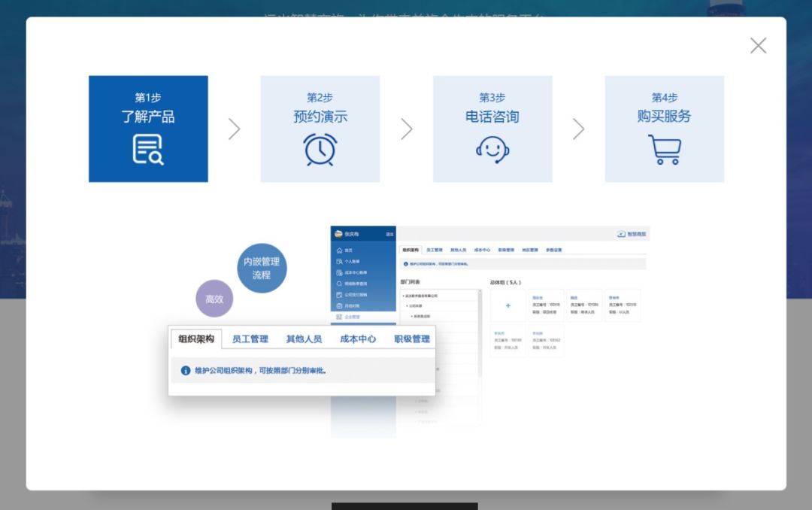The image size is (812, 510).
Task: Click the shopping cart icon under 购买服务
Action: (664, 149)
